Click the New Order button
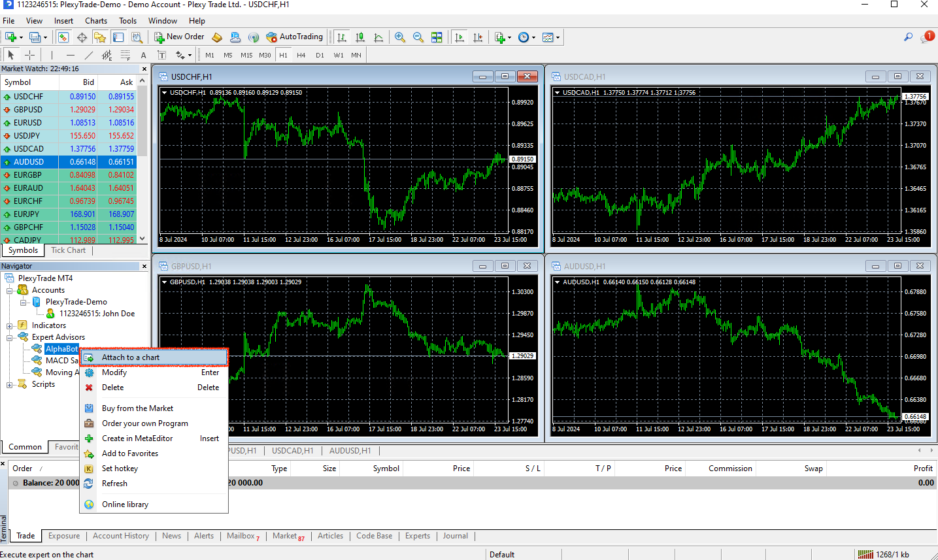 (x=179, y=37)
